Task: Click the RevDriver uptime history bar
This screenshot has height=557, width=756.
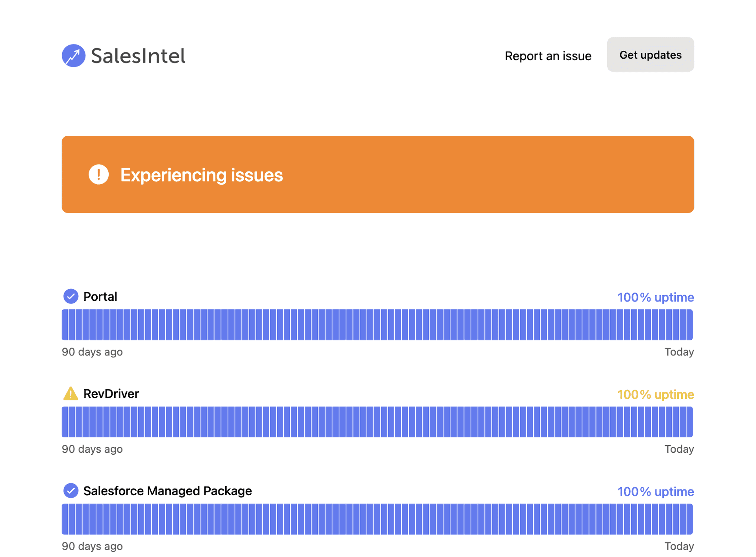Action: pos(377,422)
